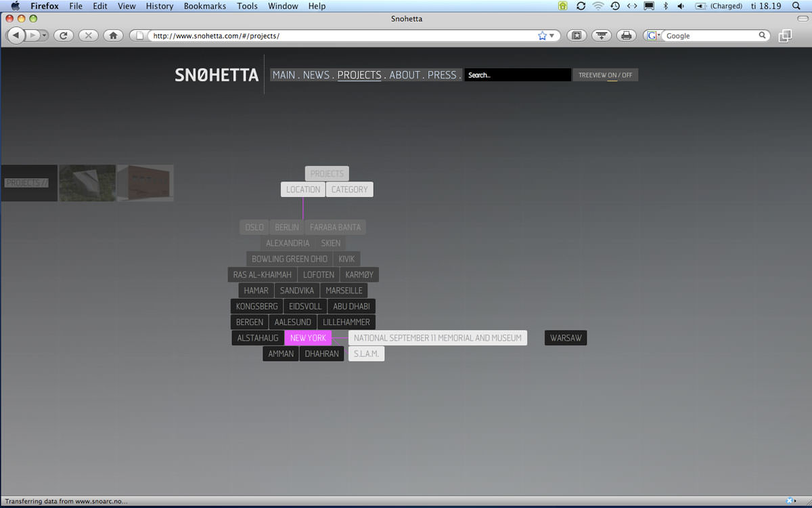Click the PROJECTS // breadcrumb label
Screen dimensions: 812x508
coord(27,183)
